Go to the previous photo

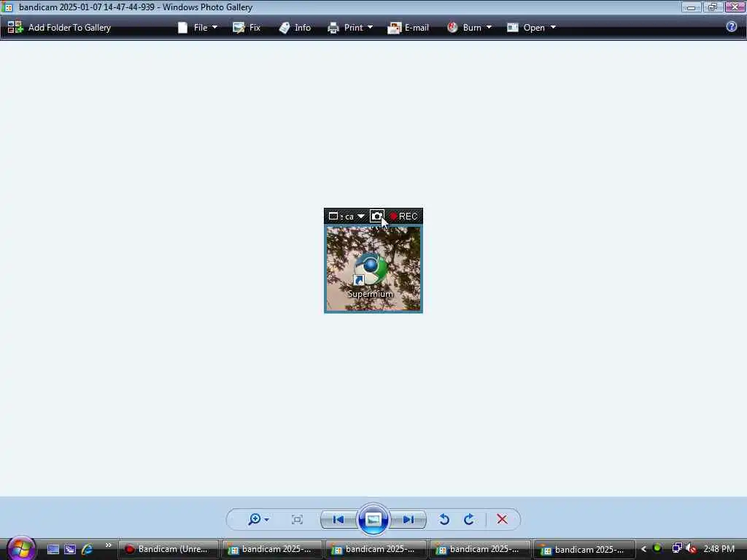[x=338, y=519]
